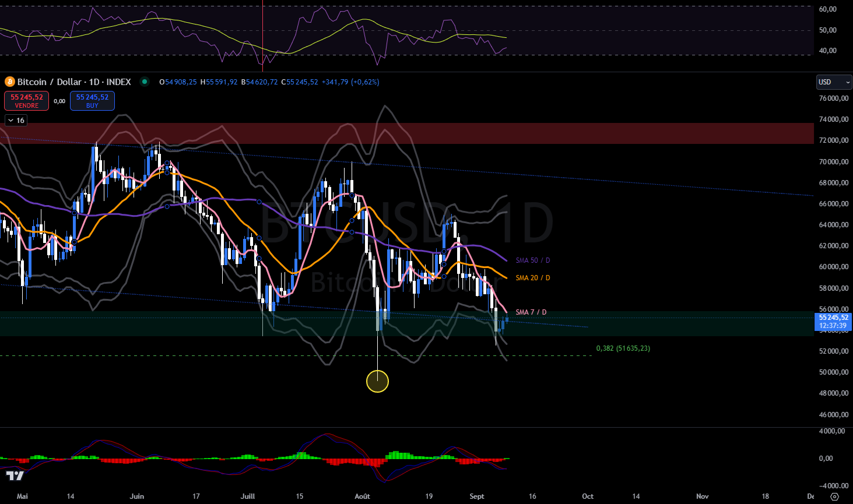The width and height of the screenshot is (853, 504).
Task: Select the yellow circle drawing on chart
Action: [x=377, y=382]
